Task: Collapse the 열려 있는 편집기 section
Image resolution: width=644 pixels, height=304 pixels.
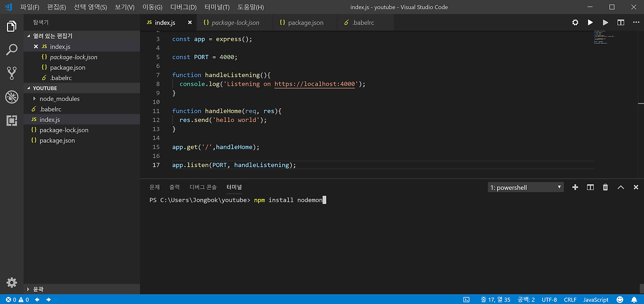Action: tap(52, 36)
